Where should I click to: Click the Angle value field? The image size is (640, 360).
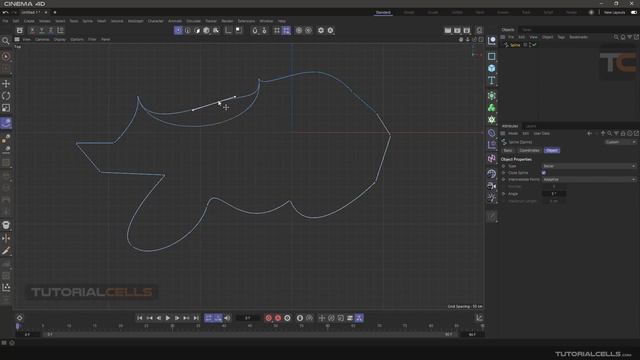554,193
